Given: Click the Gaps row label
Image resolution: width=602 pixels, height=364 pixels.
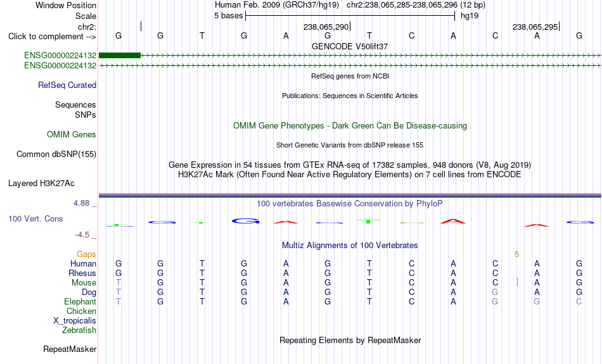Looking at the screenshot, I should (86, 254).
